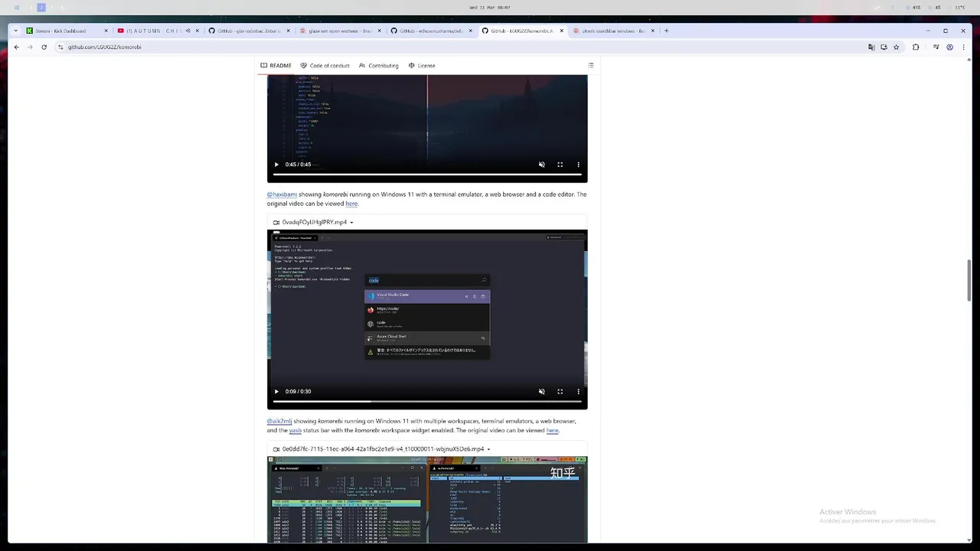Screen dimensions: 980x551
Task: Select workspace 2 in the top status bar
Action: click(x=41, y=8)
